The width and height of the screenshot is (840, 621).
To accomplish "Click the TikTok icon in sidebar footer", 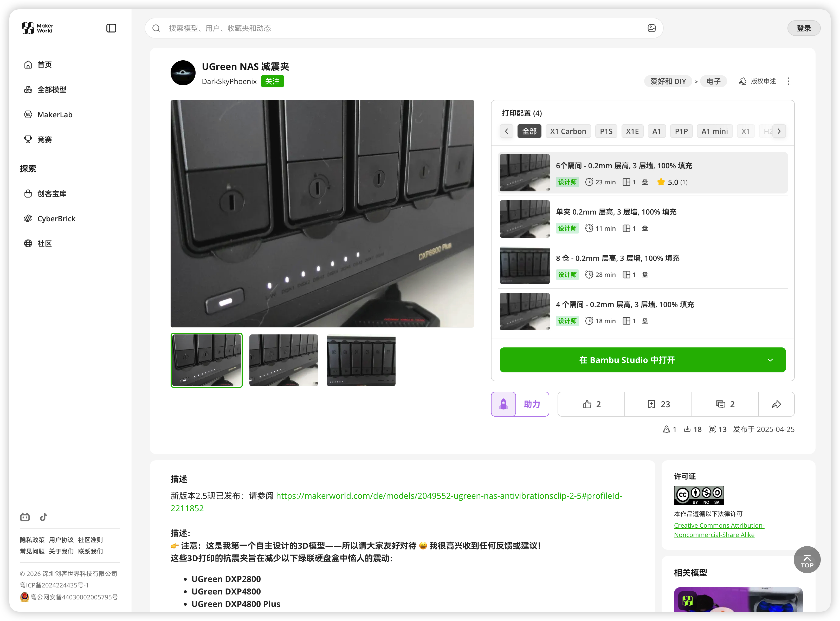I will pos(44,517).
